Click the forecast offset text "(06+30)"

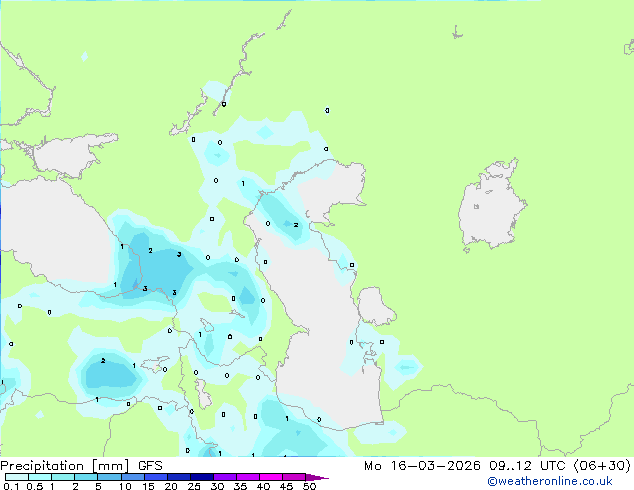pos(602,466)
